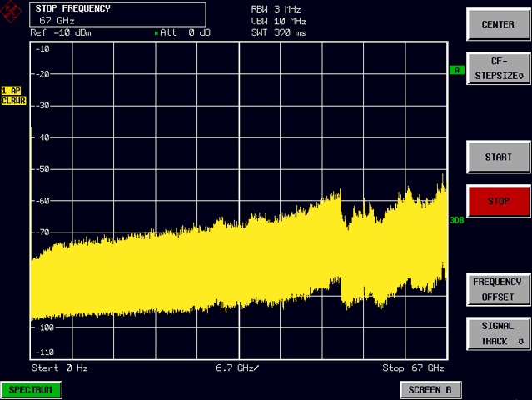The height and width of the screenshot is (400, 532).
Task: Click the Stop 67 GHz axis label
Action: point(413,367)
